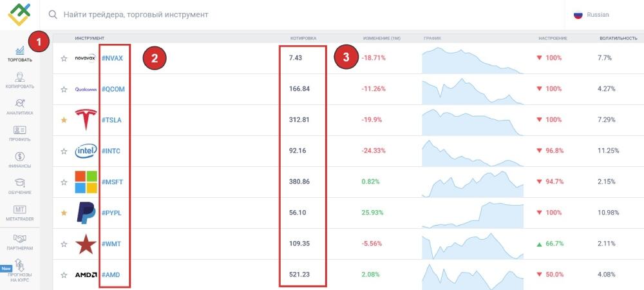Toggle favorite star for #AMD
Screen dimensions: 644x290
tap(64, 275)
